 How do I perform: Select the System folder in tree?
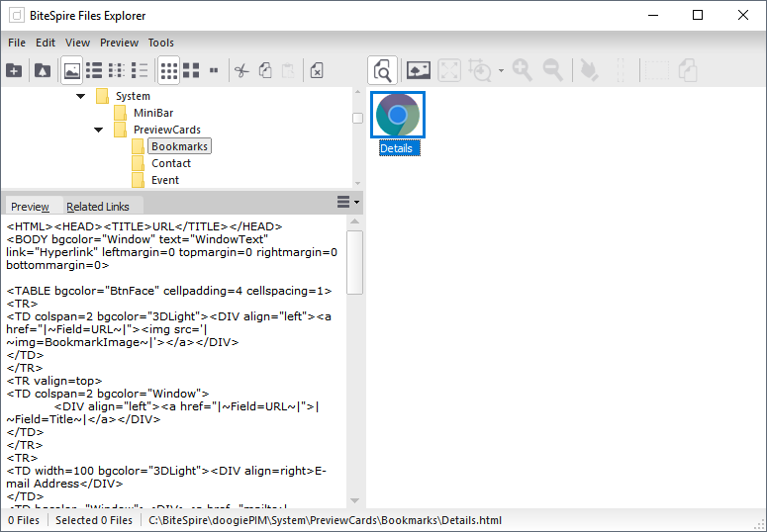tap(133, 96)
